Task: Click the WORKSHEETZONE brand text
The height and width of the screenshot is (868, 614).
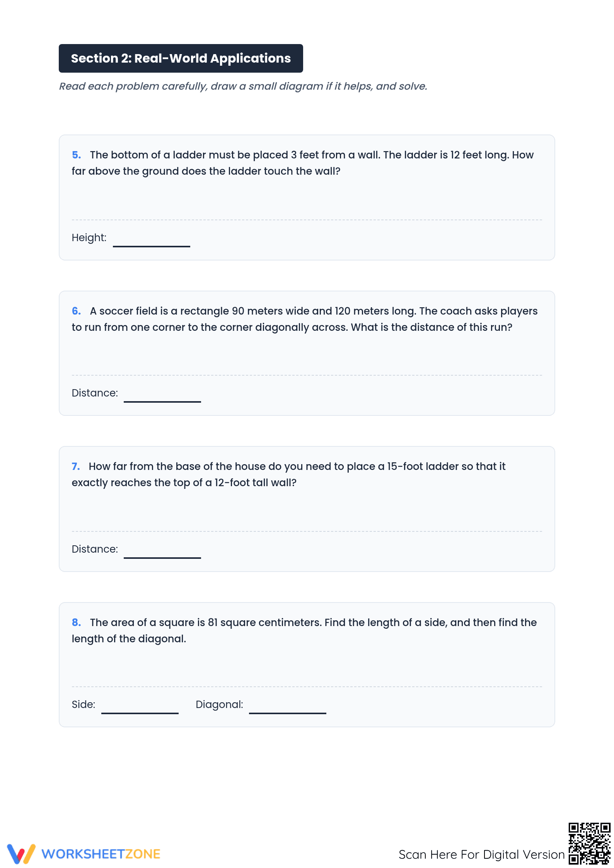Action: tap(101, 854)
